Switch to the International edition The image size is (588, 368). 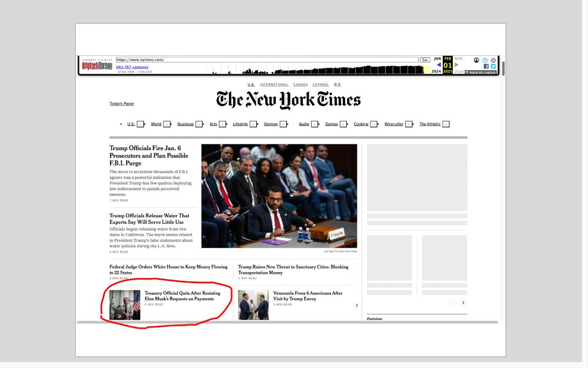(274, 85)
